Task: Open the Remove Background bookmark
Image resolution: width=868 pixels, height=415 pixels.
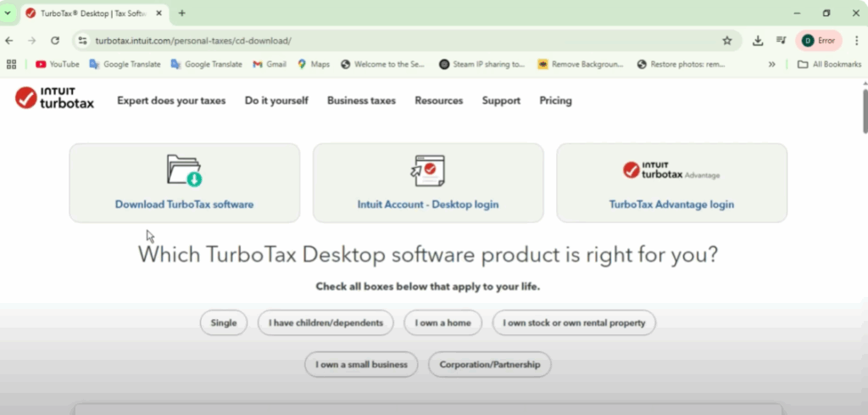Action: point(580,64)
